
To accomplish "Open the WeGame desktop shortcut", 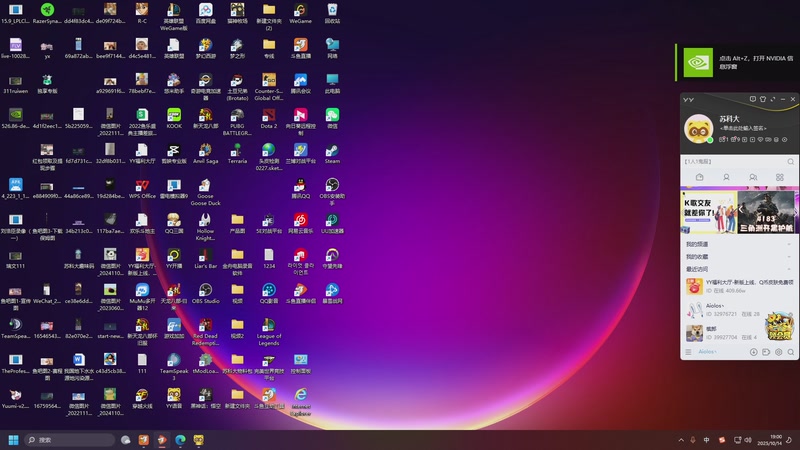I will 301,13.
